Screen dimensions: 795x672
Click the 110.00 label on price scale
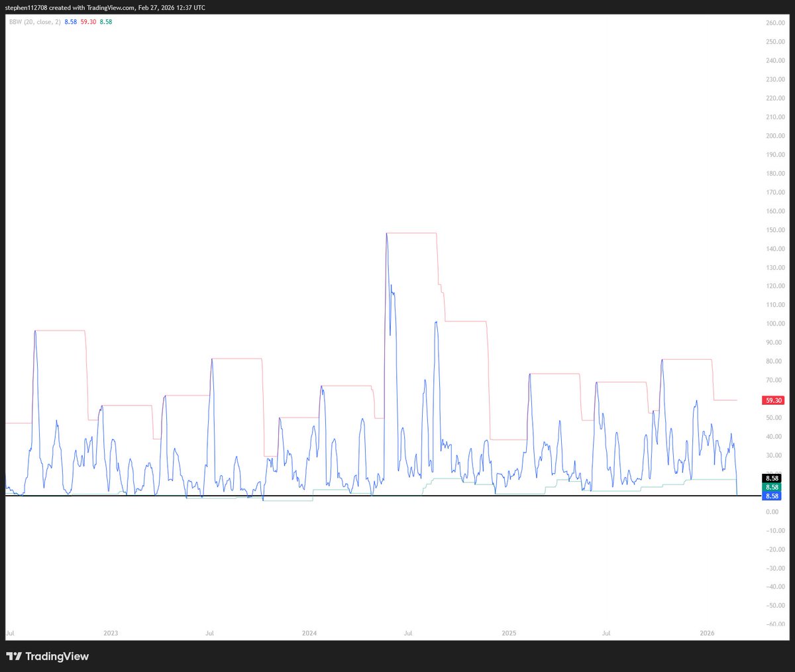pos(775,305)
